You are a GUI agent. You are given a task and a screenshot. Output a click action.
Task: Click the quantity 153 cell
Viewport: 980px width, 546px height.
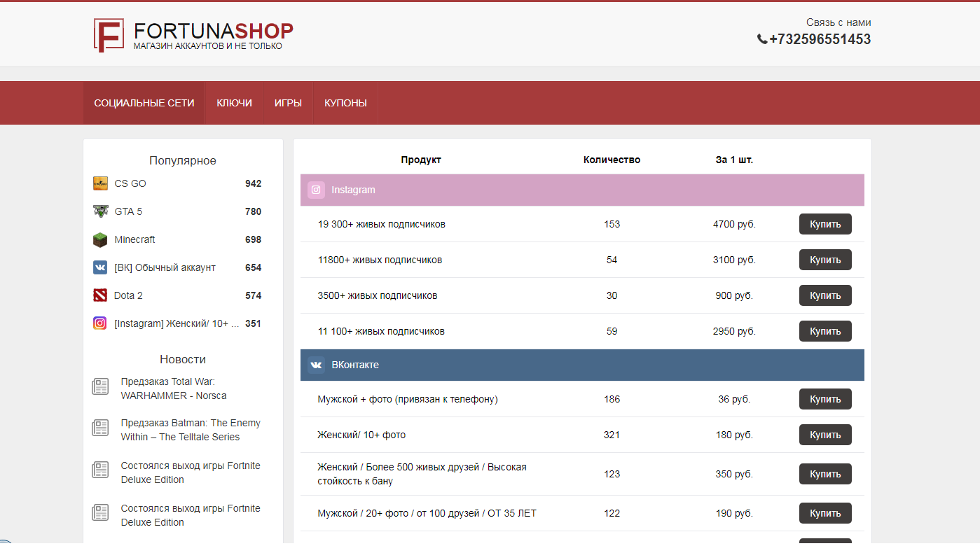612,224
